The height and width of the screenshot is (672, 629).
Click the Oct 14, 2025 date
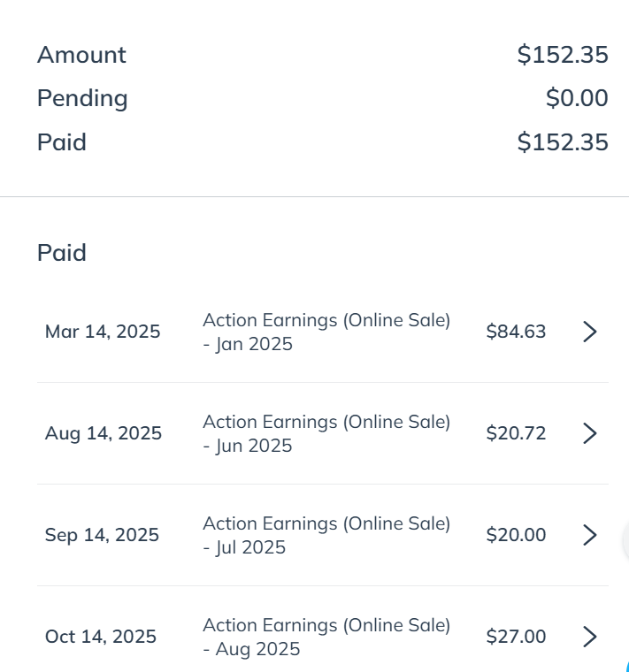pyautogui.click(x=101, y=637)
